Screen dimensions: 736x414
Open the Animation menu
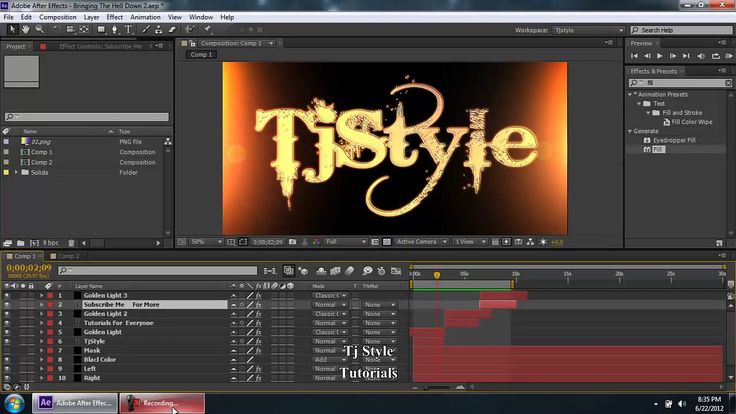tap(144, 17)
